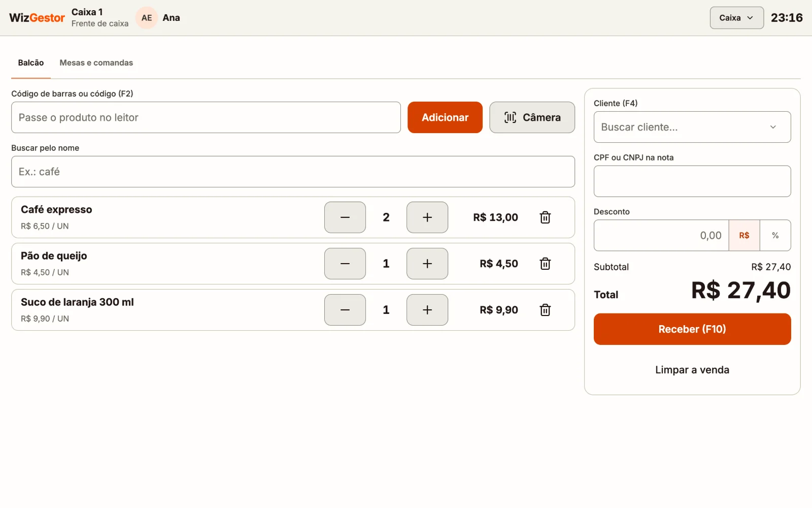Delete the Café expresso item

[545, 217]
